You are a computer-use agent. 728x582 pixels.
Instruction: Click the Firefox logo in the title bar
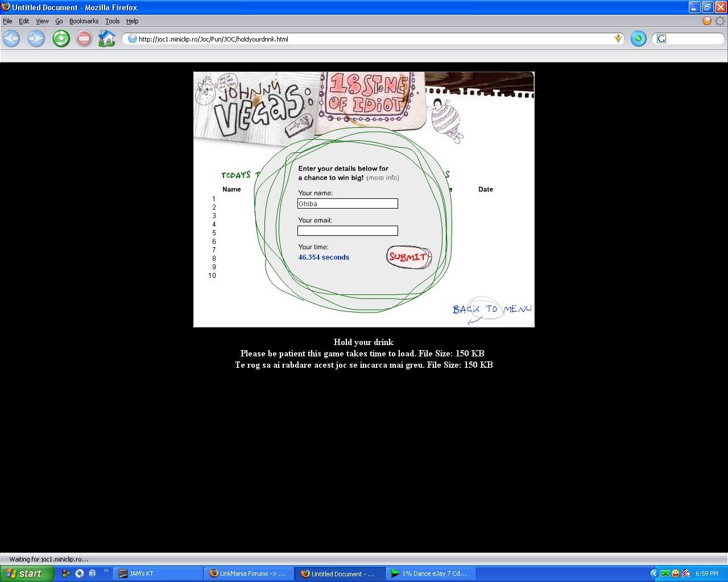click(x=6, y=7)
